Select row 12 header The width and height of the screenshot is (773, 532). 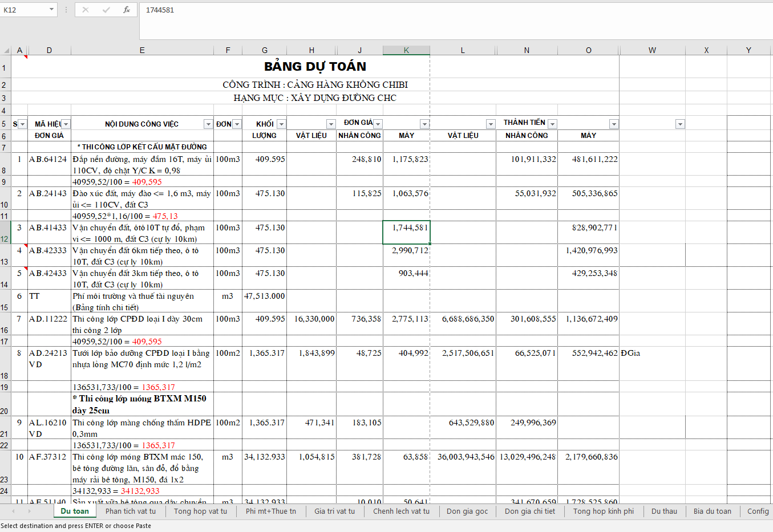(x=5, y=239)
